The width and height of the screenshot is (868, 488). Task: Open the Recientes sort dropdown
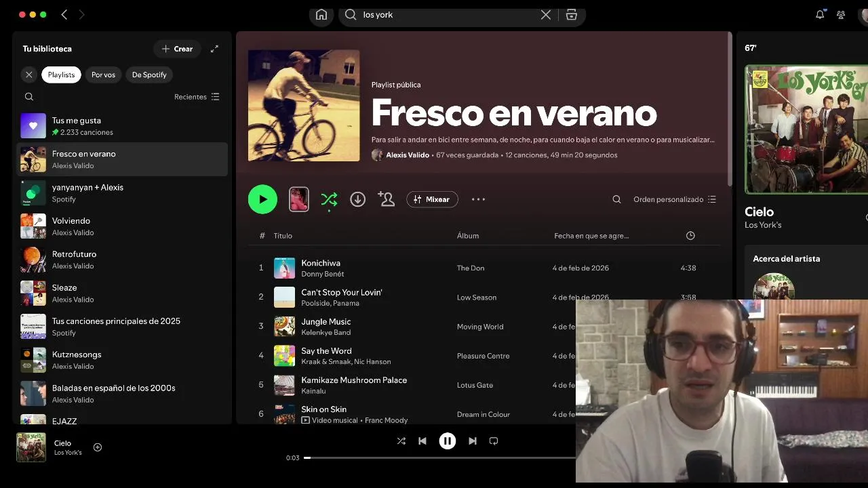tap(197, 97)
